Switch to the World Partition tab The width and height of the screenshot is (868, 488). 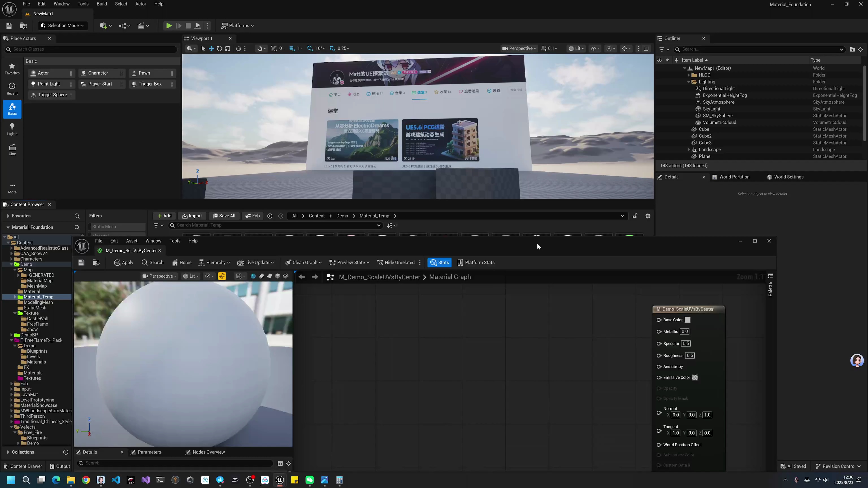(x=730, y=177)
